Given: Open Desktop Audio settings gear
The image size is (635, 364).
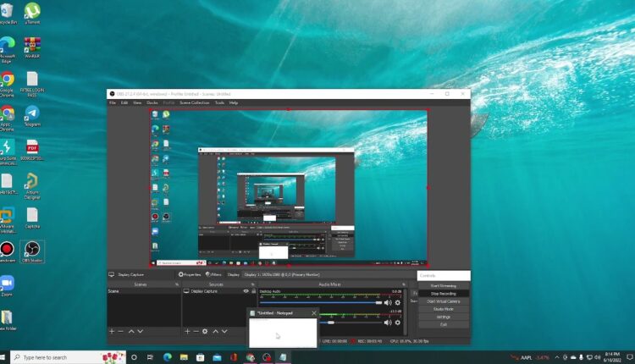Looking at the screenshot, I should (398, 302).
